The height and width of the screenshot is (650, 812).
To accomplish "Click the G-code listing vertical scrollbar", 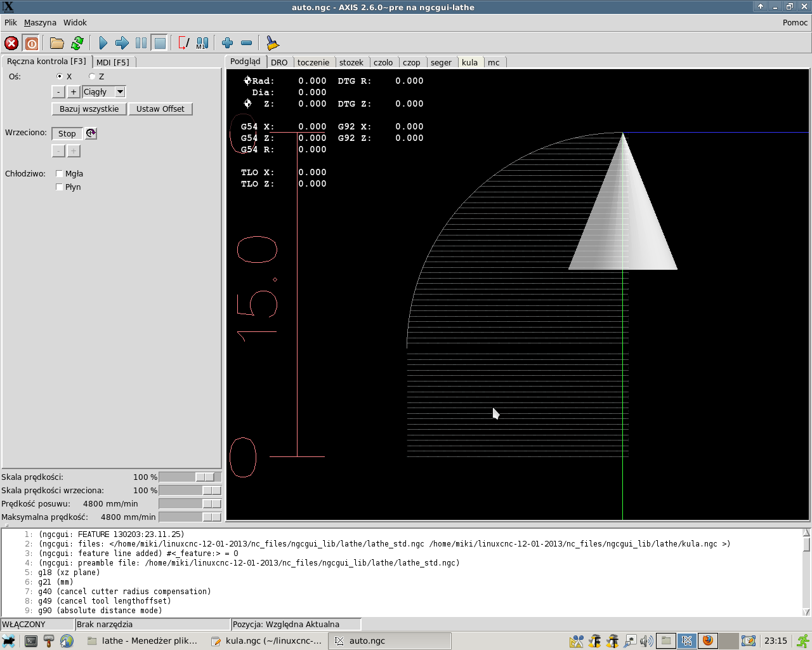I will [x=806, y=572].
